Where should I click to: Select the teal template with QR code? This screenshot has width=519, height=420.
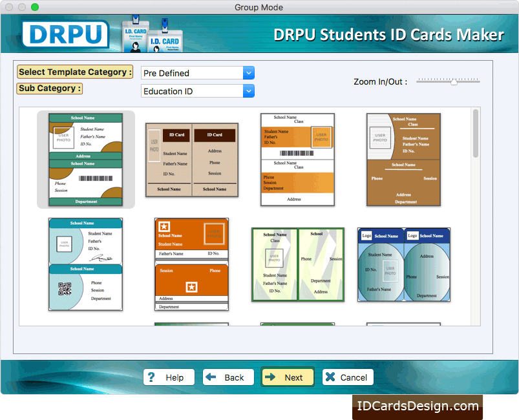point(86,264)
